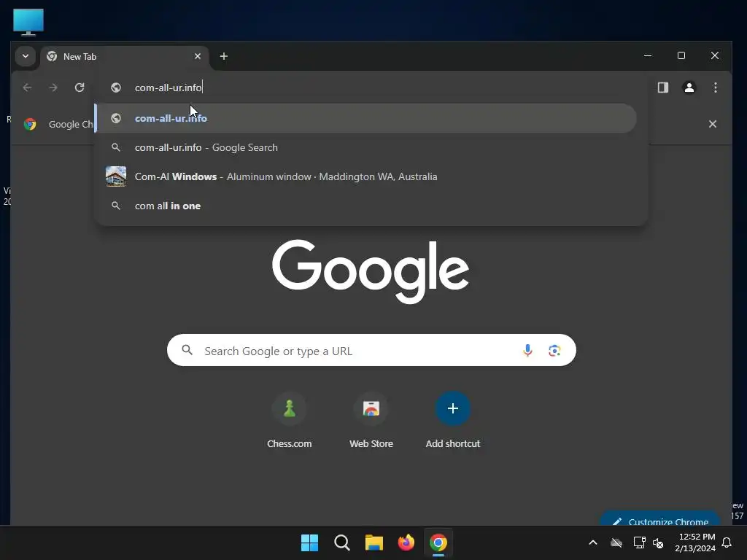Show hidden system tray icons
The height and width of the screenshot is (560, 747).
tap(593, 542)
